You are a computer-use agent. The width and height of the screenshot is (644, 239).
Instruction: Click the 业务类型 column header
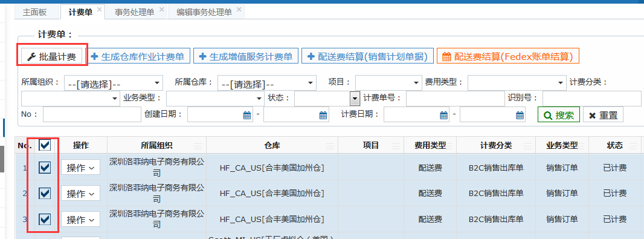point(562,145)
